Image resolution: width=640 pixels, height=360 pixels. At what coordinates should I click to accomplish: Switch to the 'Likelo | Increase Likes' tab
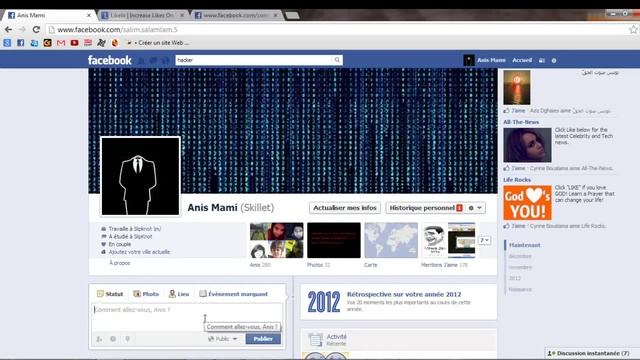pyautogui.click(x=143, y=15)
